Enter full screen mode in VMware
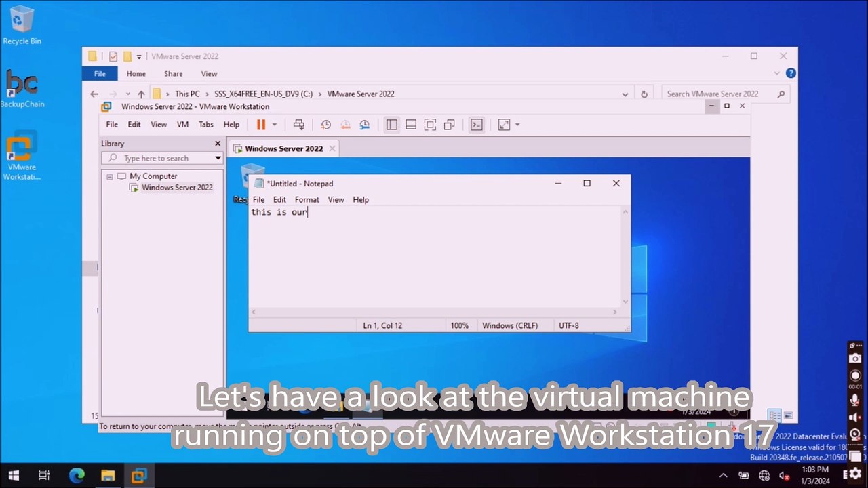Screen dimensions: 868x488 pyautogui.click(x=430, y=125)
